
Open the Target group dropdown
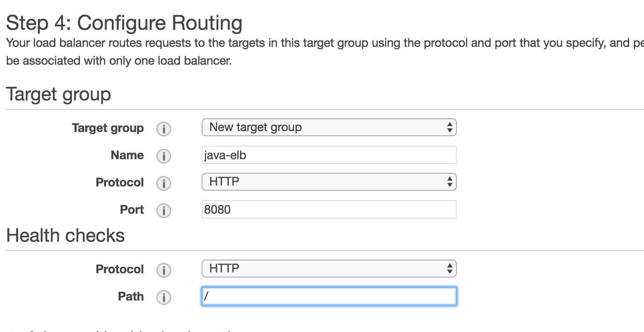[329, 127]
